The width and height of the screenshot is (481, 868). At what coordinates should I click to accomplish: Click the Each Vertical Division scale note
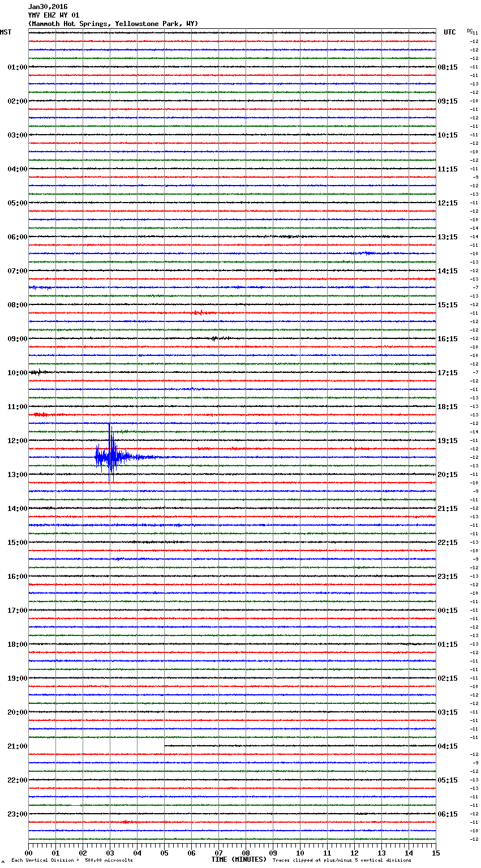[72, 861]
